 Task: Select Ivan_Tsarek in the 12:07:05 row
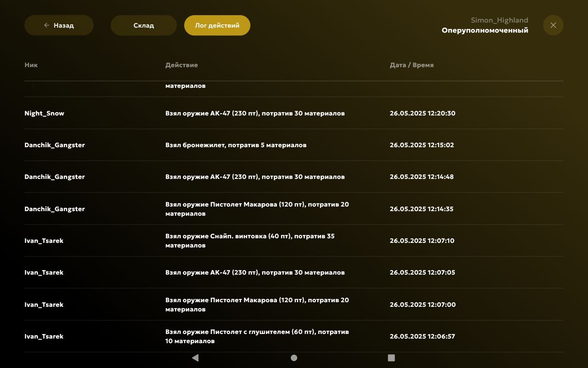(x=44, y=272)
